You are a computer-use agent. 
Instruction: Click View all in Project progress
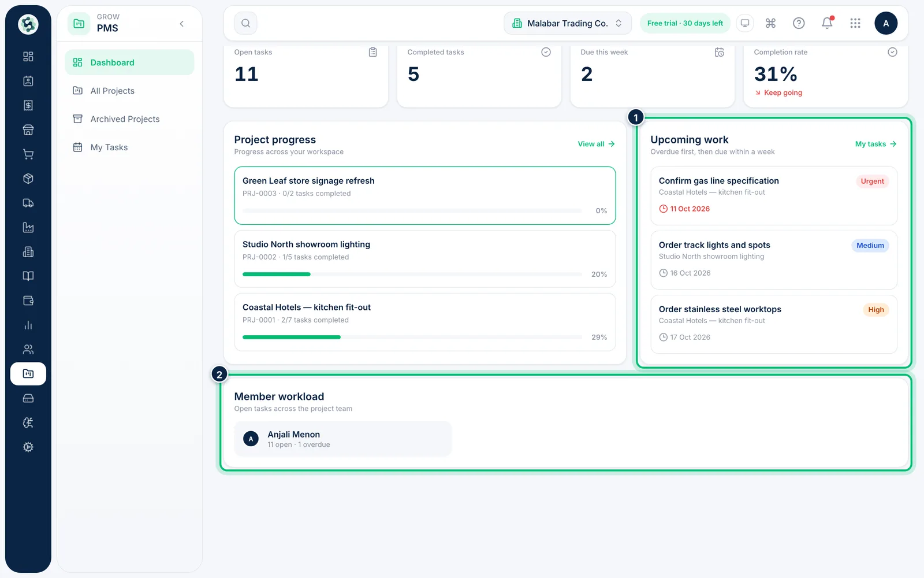tap(596, 144)
